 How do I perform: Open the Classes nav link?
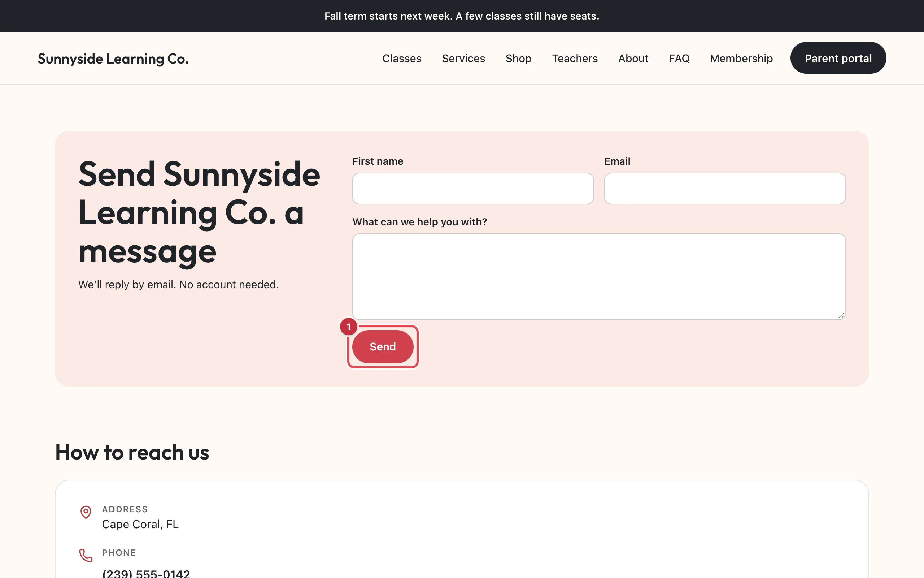(402, 58)
